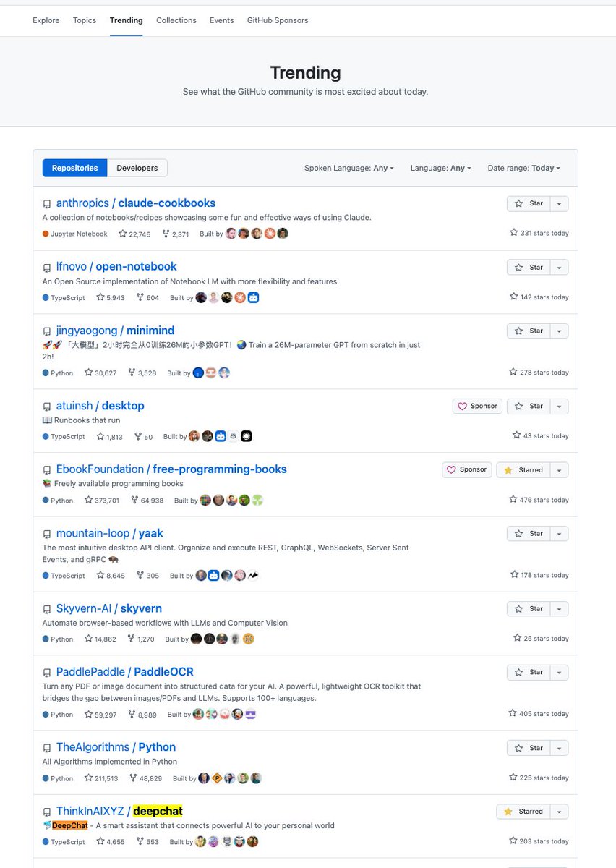Open 4,655 stargazers of deepchat
Viewport: 616px width, 868px height.
[111, 842]
